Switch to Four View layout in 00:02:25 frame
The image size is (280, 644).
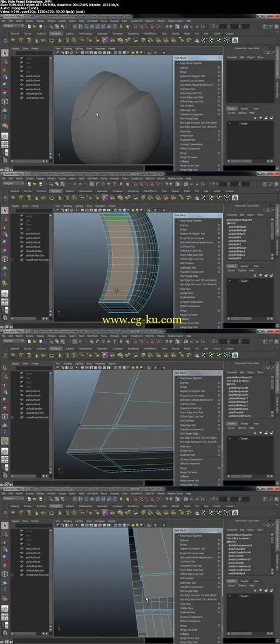(x=5, y=145)
